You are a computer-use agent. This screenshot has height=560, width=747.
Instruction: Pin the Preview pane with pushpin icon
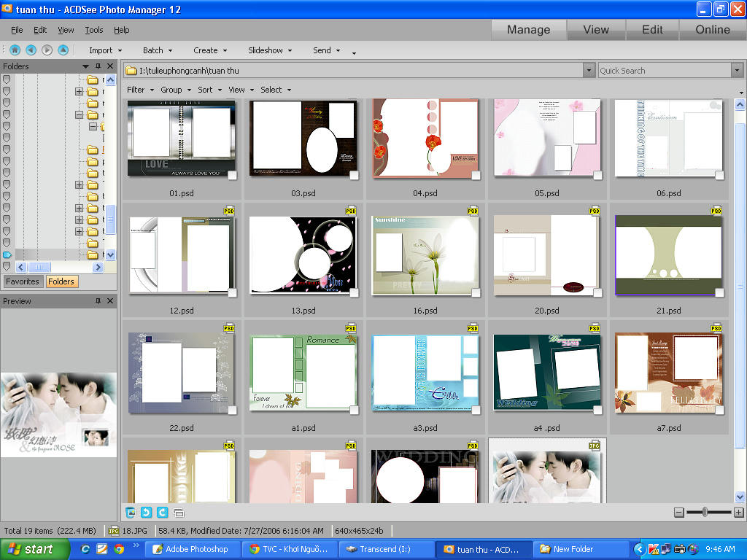pyautogui.click(x=98, y=301)
